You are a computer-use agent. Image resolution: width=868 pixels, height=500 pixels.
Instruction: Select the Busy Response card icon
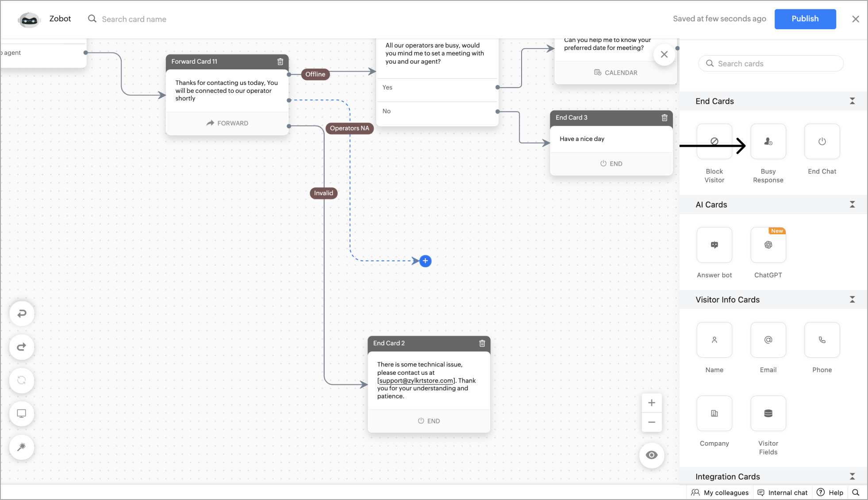coord(768,141)
